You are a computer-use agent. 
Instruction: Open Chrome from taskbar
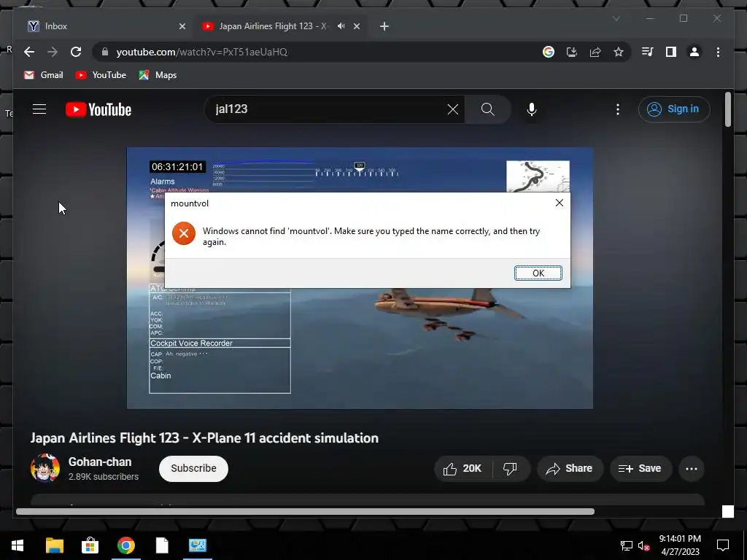[x=125, y=545]
